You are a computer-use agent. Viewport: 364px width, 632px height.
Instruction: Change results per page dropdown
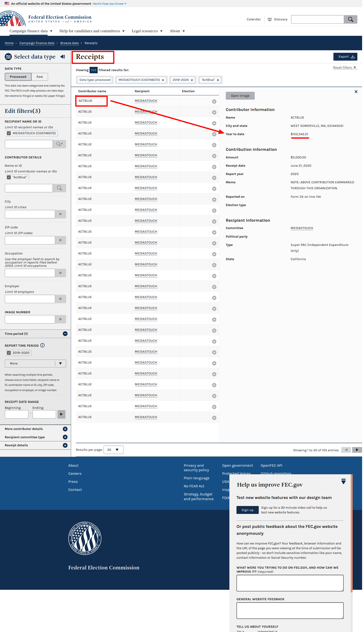coord(113,450)
